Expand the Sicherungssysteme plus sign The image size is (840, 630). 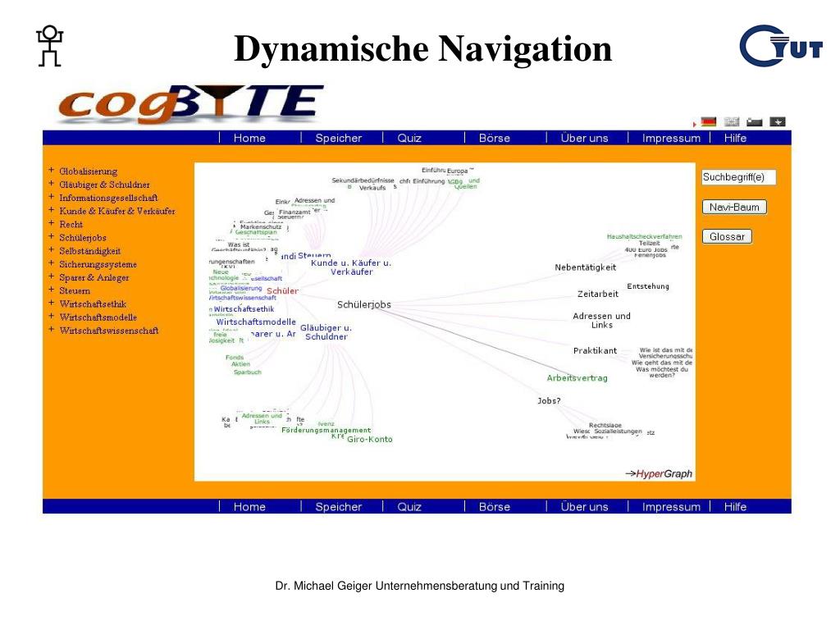(52, 263)
